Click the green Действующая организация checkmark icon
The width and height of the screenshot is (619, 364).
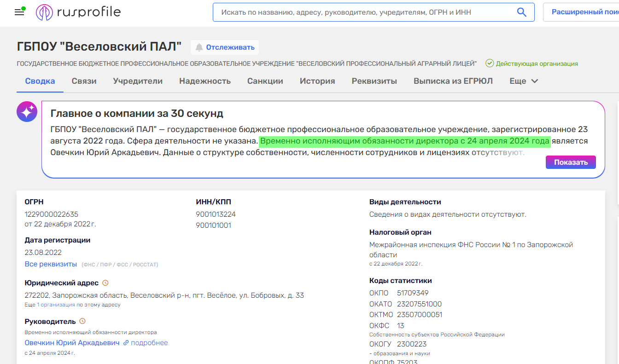pyautogui.click(x=490, y=64)
